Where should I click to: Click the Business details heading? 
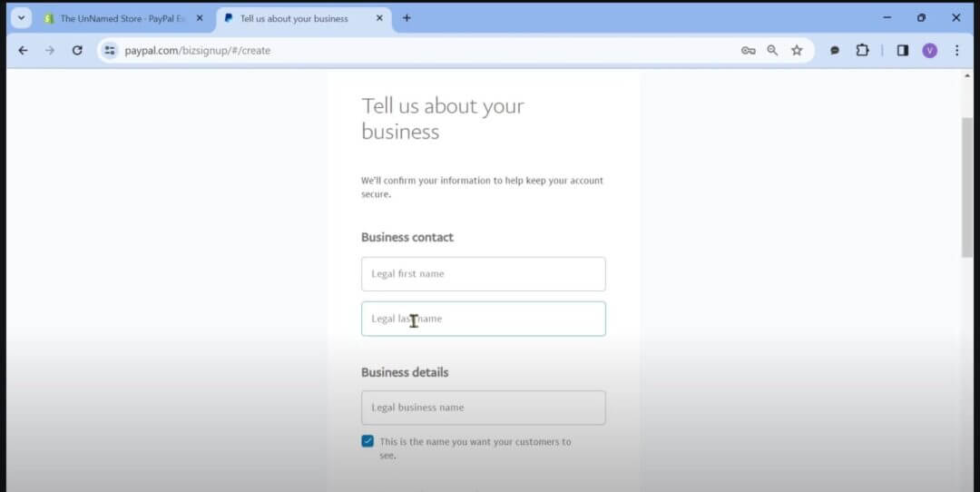pyautogui.click(x=405, y=372)
